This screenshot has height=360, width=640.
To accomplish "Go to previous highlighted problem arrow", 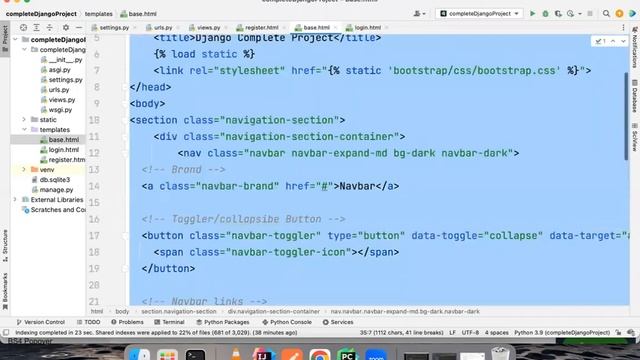I will (x=613, y=41).
